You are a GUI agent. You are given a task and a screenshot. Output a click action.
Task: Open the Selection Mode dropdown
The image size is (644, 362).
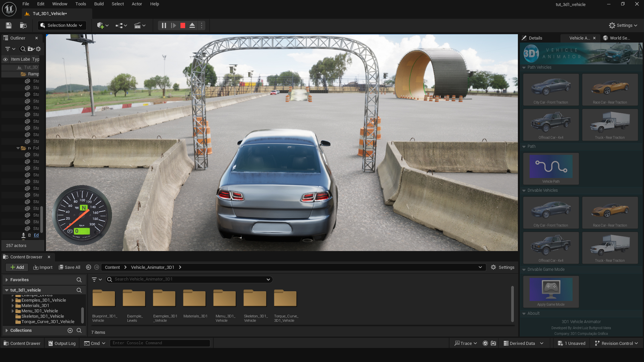[x=62, y=25]
